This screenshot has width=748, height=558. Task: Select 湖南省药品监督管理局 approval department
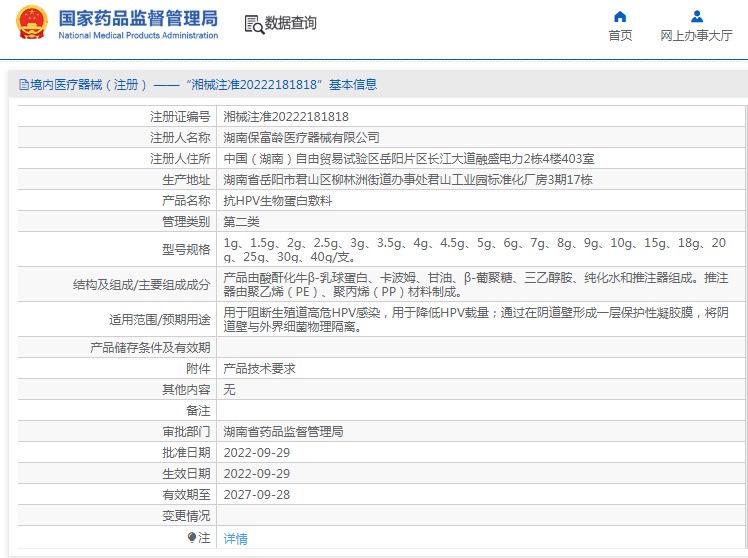[x=283, y=432]
